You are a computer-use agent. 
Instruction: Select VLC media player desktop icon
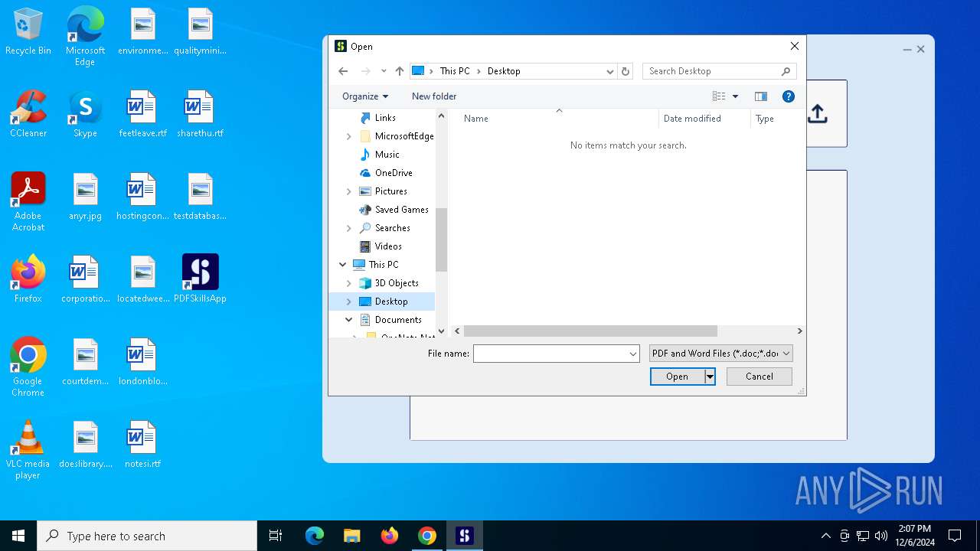coord(28,450)
